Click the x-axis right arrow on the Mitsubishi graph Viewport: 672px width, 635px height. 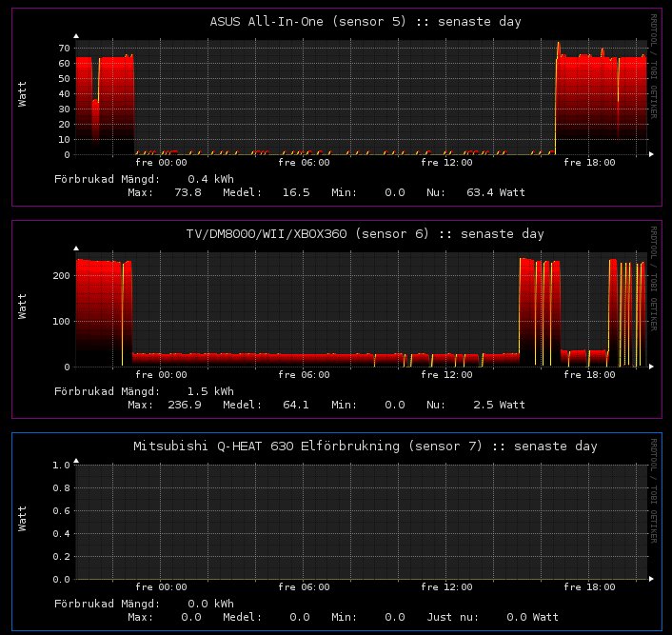click(x=651, y=579)
